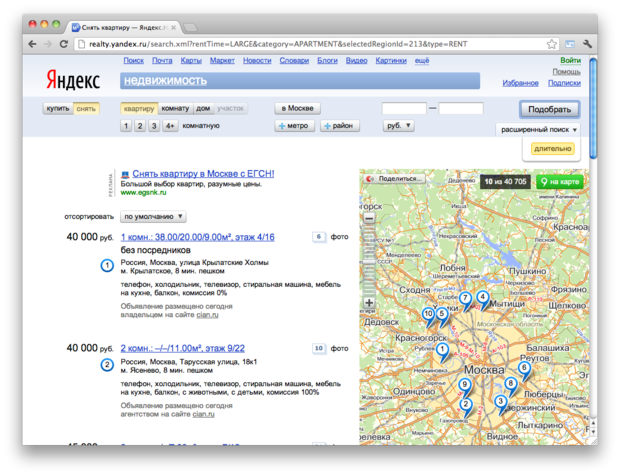Open 1 комн. 38.00/20.00/9.00м² listing

[x=198, y=237]
